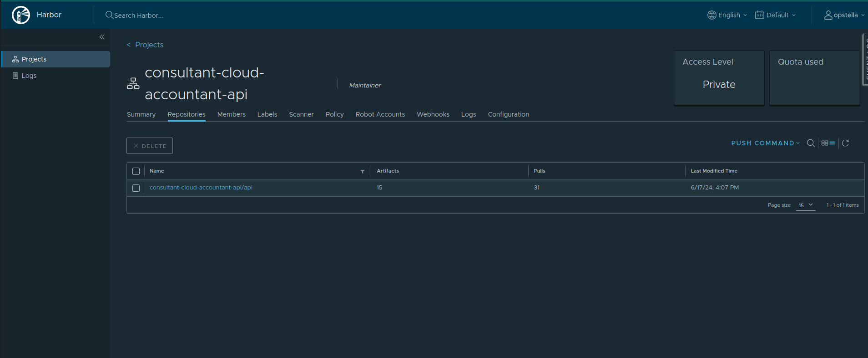Open the English language dropdown

coord(727,15)
